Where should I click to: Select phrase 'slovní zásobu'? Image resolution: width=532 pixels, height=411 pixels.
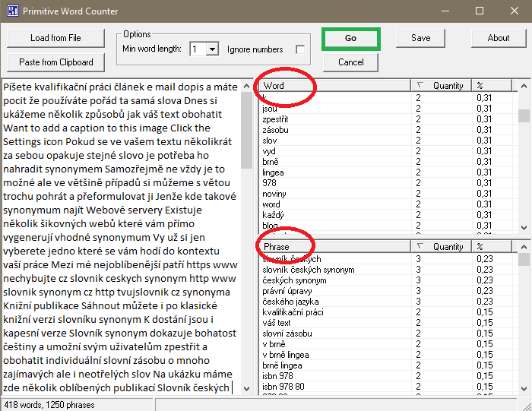pos(387,334)
